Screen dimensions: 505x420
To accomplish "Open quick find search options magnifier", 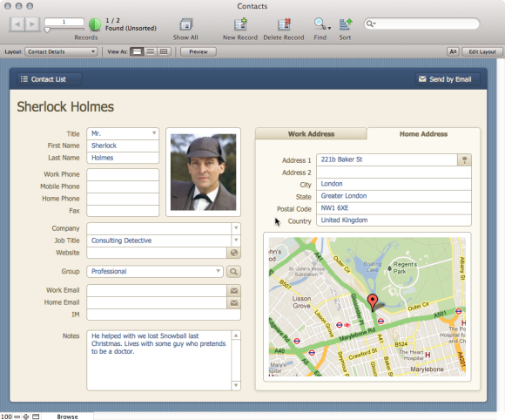I will click(371, 24).
